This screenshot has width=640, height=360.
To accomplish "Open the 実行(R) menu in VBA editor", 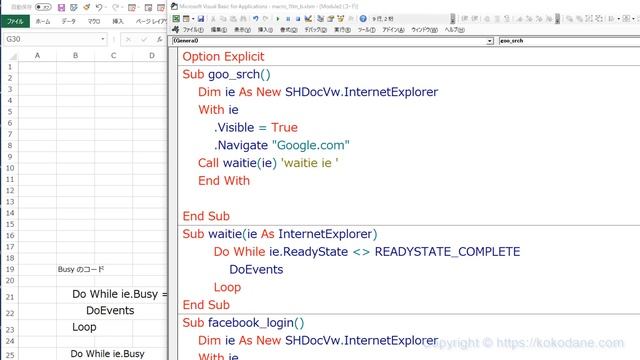I will tap(342, 30).
